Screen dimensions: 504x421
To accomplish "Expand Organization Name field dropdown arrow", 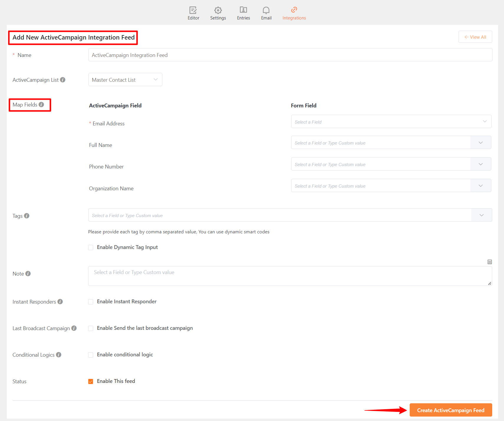I will [481, 186].
